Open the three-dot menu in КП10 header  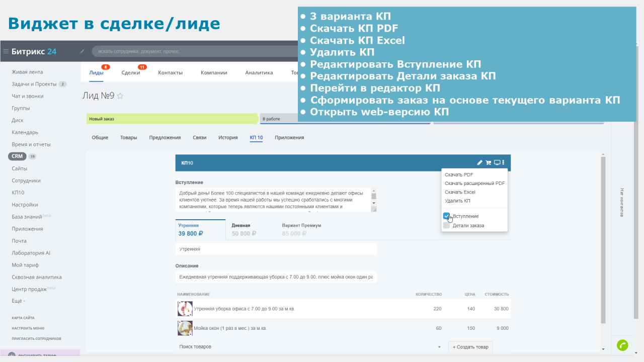[504, 163]
